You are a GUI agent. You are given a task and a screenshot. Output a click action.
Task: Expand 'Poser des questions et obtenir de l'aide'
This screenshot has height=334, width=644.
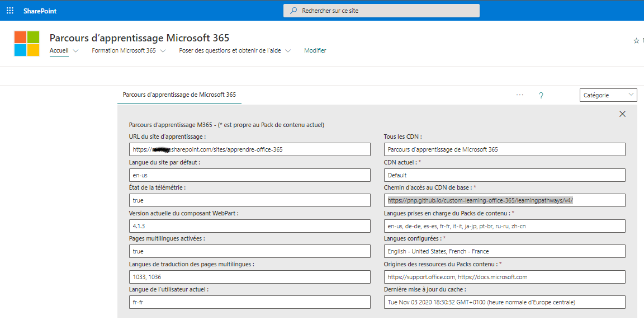288,50
